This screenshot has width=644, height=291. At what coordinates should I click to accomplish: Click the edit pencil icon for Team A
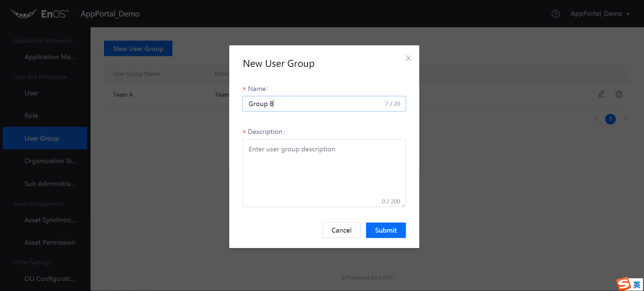602,94
